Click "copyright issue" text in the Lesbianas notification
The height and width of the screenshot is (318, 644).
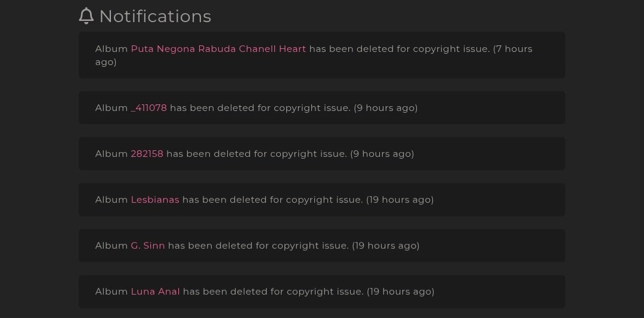[324, 200]
